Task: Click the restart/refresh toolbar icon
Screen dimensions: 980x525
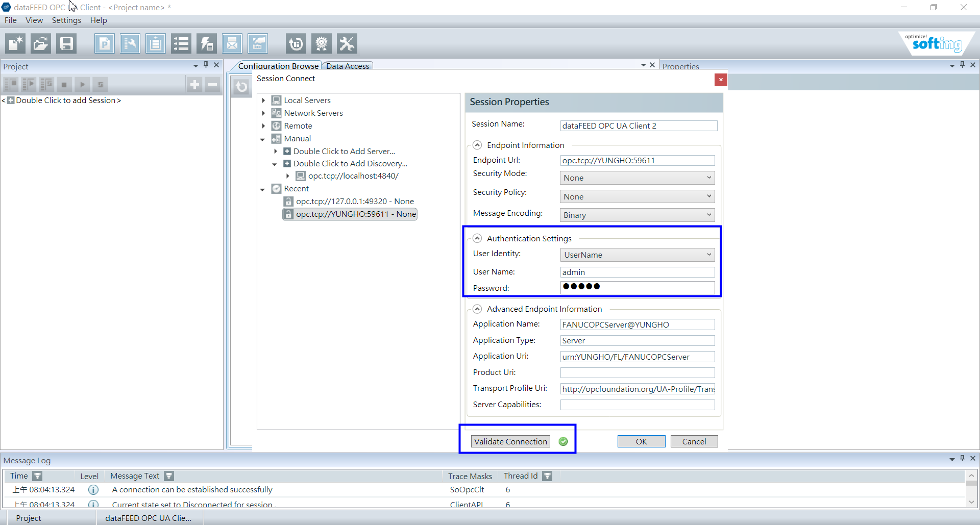Action: [296, 43]
